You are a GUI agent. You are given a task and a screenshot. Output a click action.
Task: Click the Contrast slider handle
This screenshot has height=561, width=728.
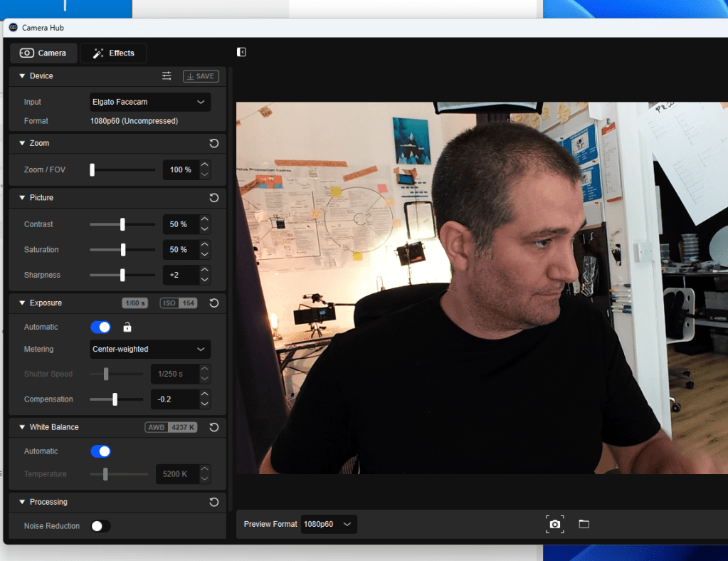(x=122, y=224)
